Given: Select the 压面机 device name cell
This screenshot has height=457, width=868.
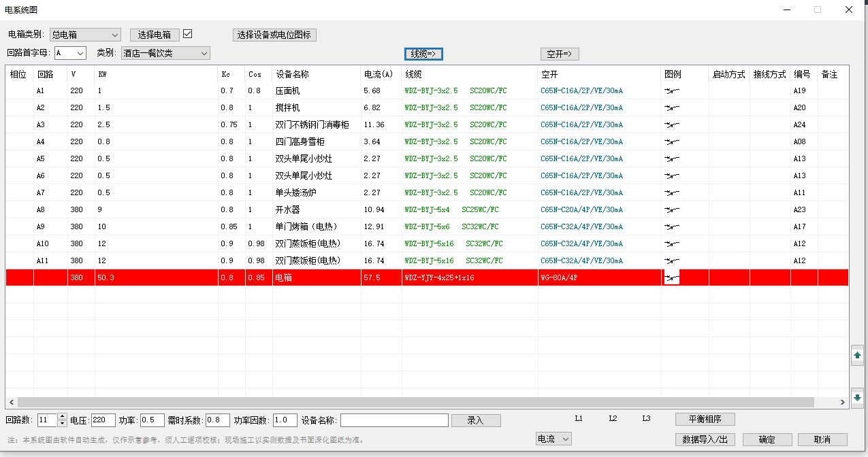Looking at the screenshot, I should [317, 90].
